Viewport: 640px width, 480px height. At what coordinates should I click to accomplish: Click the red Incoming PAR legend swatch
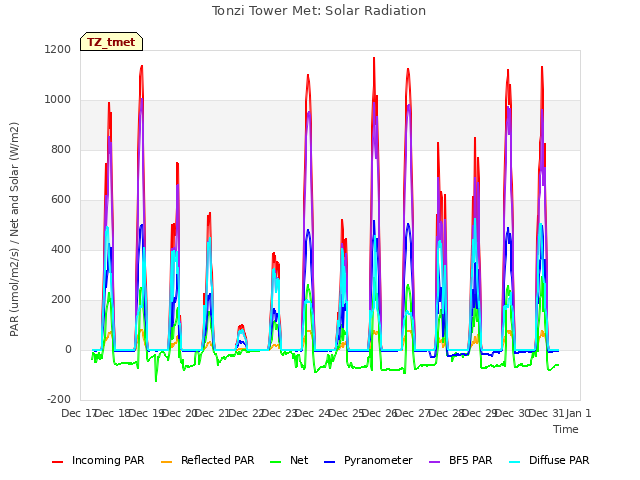pos(58,462)
